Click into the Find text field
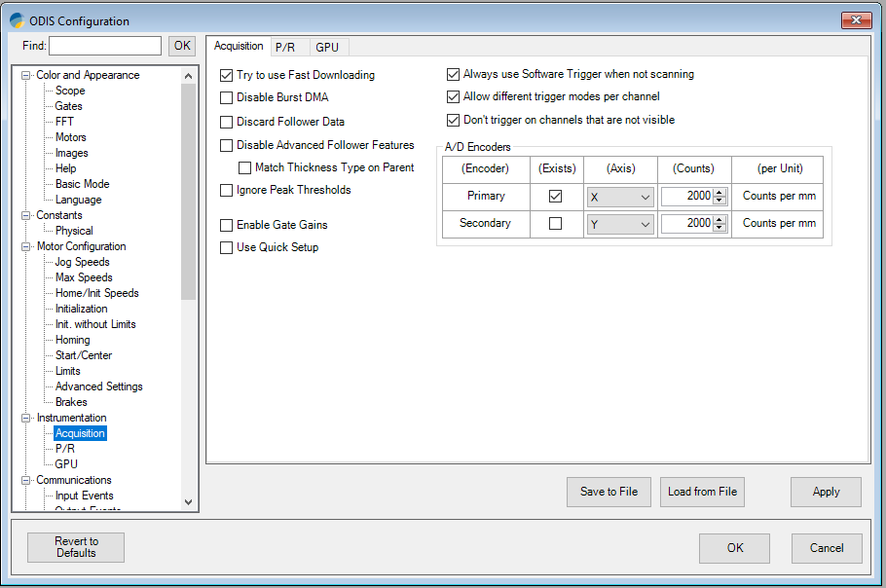 point(105,46)
